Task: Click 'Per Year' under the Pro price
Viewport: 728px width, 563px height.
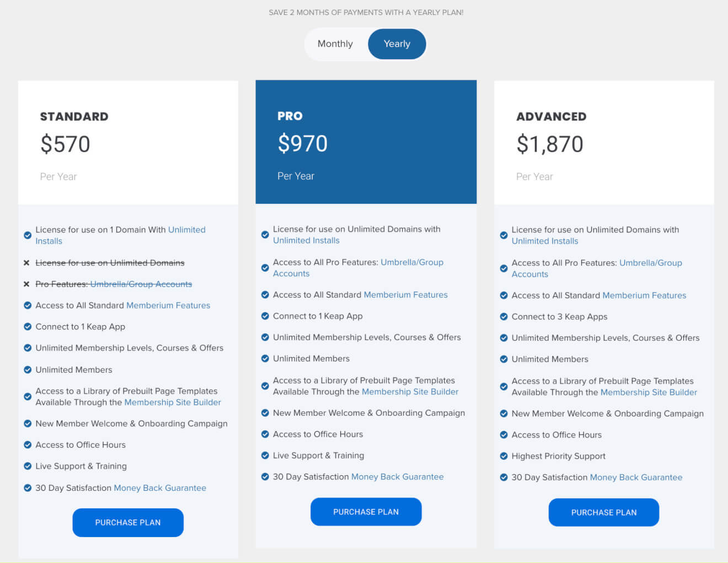Action: [x=296, y=176]
